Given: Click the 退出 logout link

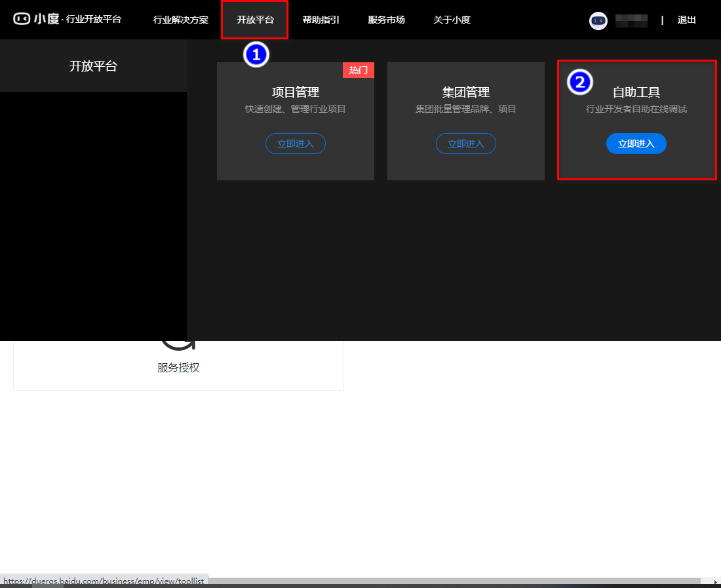Looking at the screenshot, I should click(x=686, y=20).
